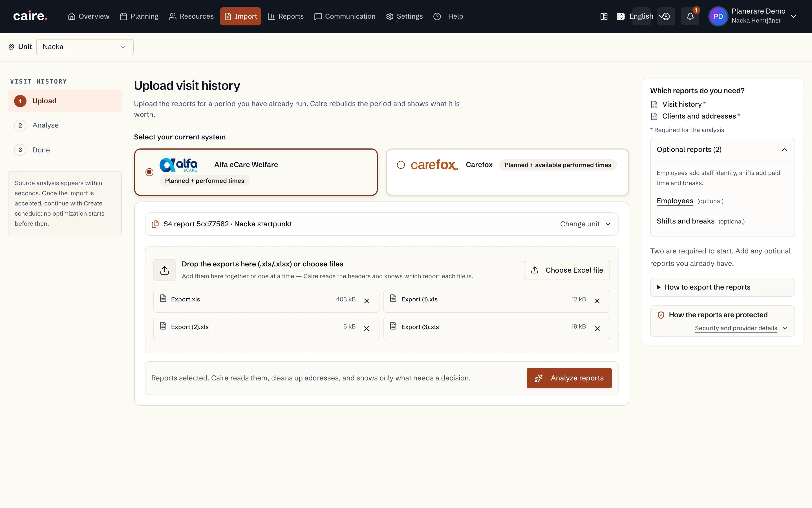The image size is (812, 508).
Task: Click the Visit history document icon
Action: (654, 104)
